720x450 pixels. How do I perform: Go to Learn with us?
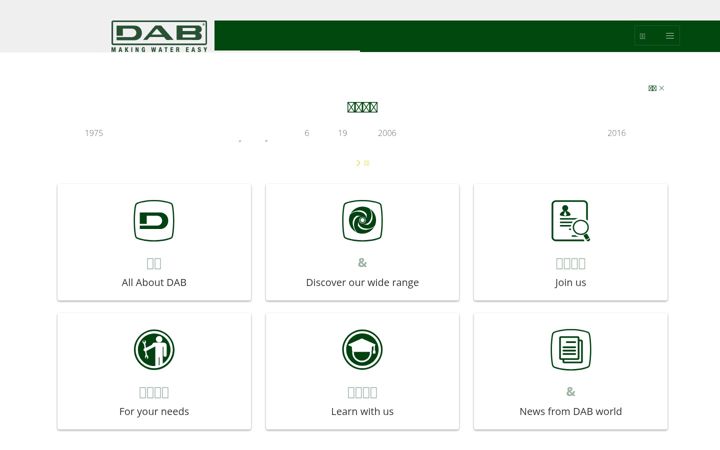tap(362, 411)
